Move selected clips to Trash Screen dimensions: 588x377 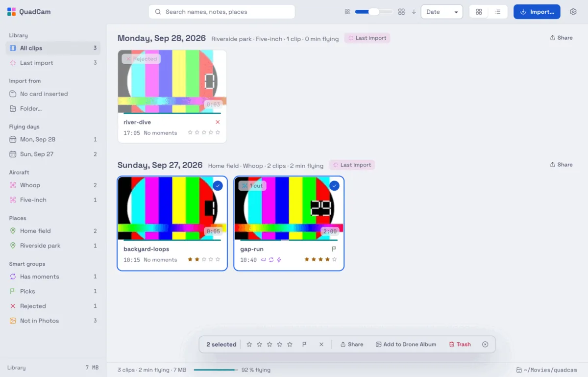460,344
